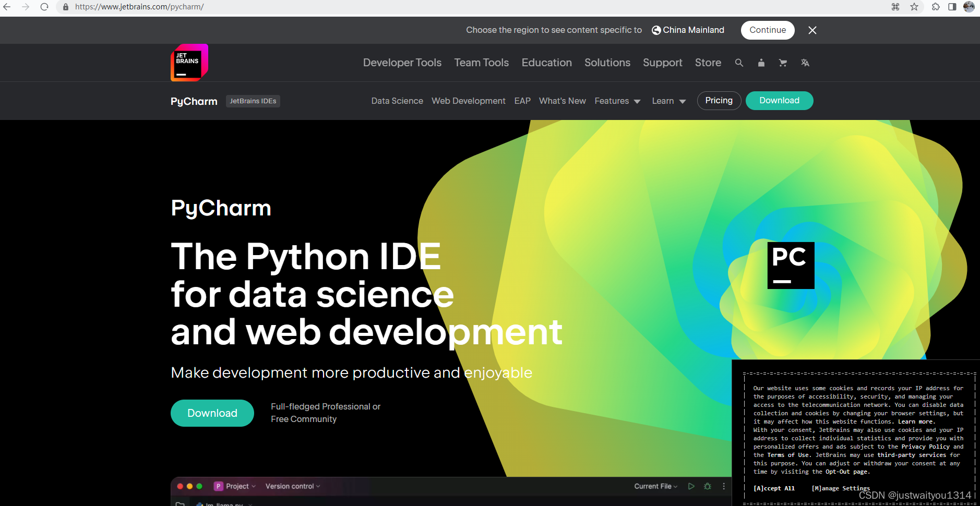Screen dimensions: 980x506
Task: Click the red window dot in IDE preview
Action: coord(180,486)
